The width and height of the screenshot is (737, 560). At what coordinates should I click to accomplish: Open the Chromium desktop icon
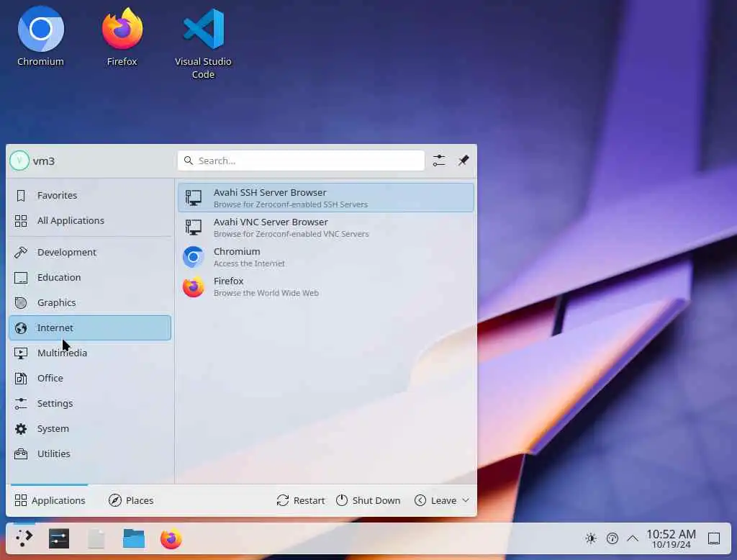40,37
